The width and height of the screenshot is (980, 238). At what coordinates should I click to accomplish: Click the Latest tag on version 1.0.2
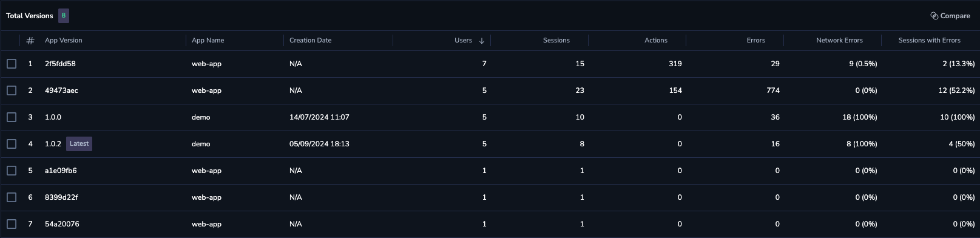coord(79,144)
